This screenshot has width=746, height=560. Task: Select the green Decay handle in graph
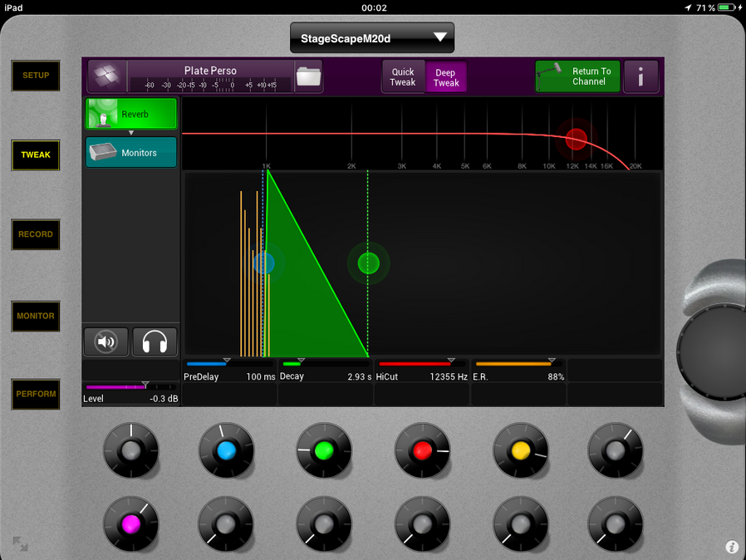click(368, 263)
